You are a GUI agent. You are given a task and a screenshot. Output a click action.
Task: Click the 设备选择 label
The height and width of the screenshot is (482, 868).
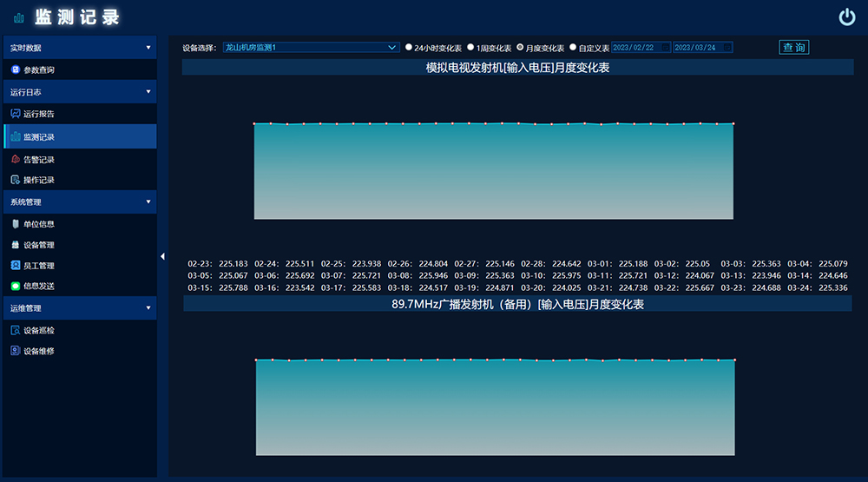tap(199, 49)
